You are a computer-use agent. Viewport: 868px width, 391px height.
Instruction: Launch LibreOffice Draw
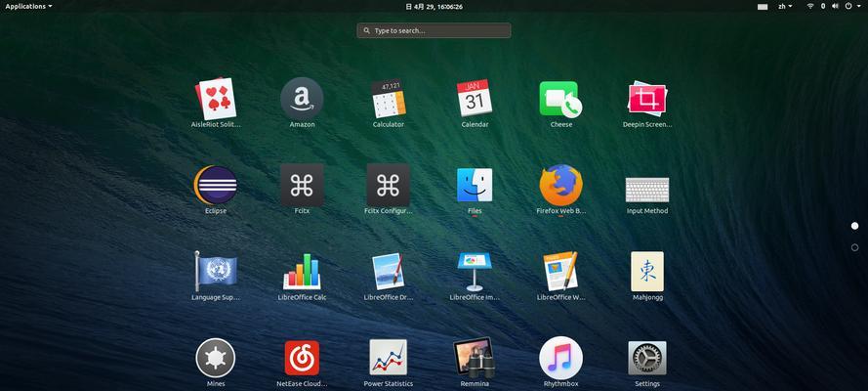388,272
